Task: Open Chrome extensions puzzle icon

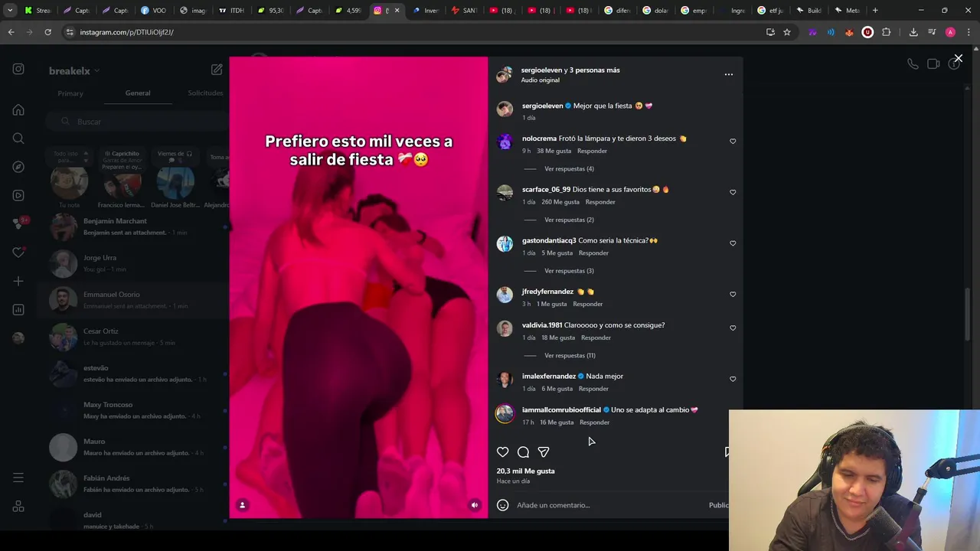Action: (886, 32)
